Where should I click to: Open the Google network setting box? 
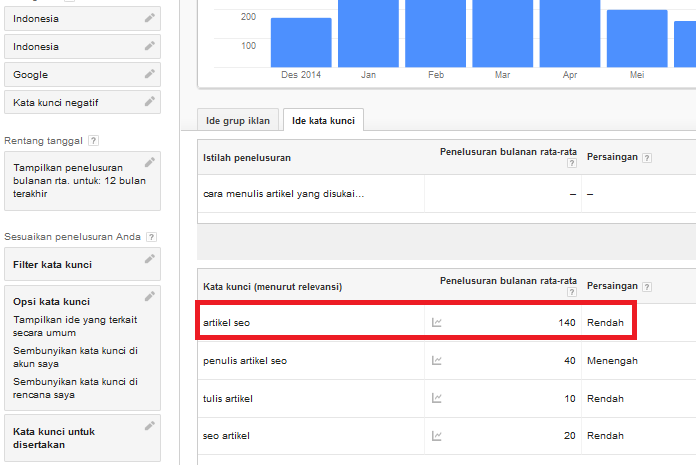[83, 75]
